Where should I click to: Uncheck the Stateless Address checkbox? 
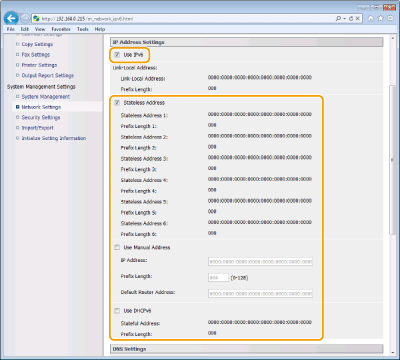coord(117,103)
